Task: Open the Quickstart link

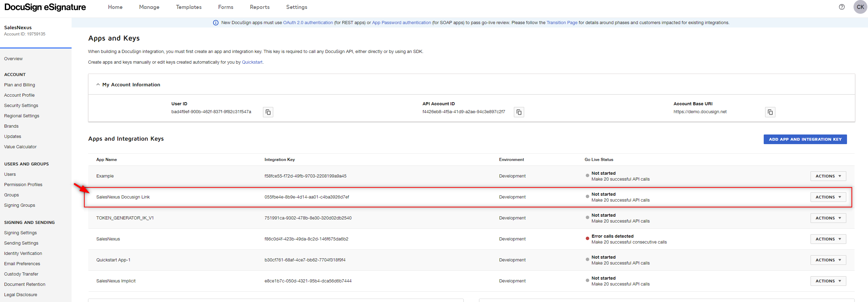Action: pyautogui.click(x=252, y=62)
